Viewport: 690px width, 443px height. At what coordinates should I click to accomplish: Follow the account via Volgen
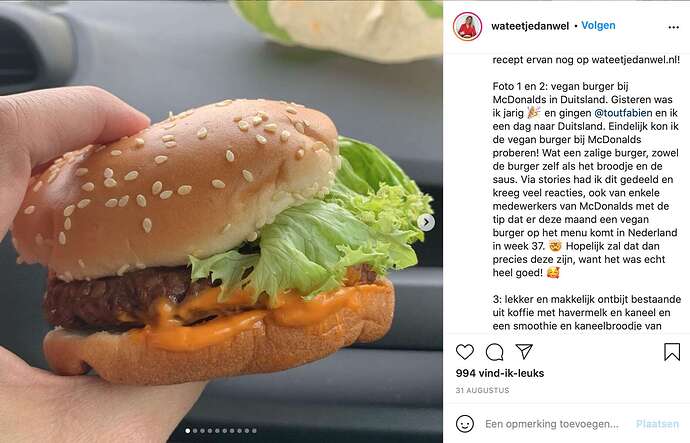[598, 26]
